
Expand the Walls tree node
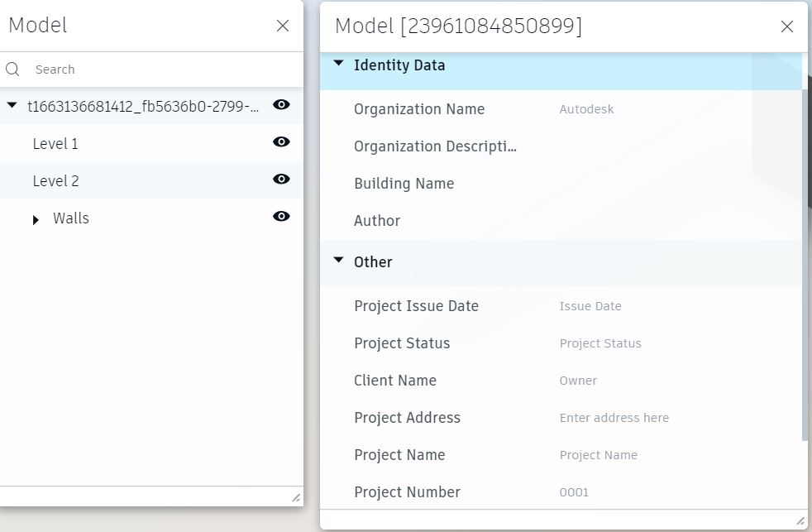(36, 220)
